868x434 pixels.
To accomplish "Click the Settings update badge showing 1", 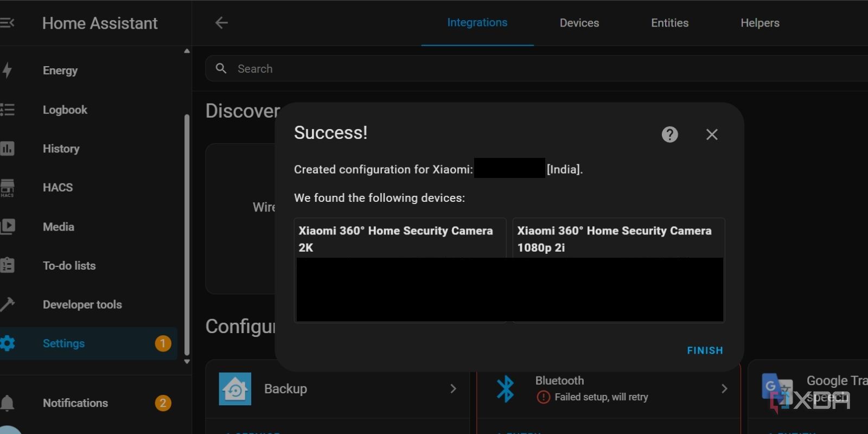I will point(163,343).
